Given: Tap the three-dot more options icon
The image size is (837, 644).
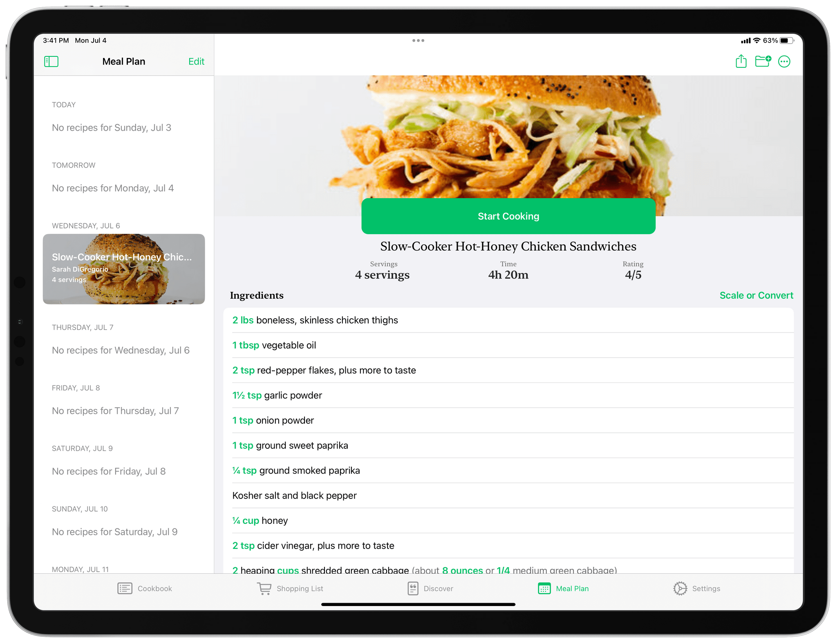Looking at the screenshot, I should click(784, 62).
